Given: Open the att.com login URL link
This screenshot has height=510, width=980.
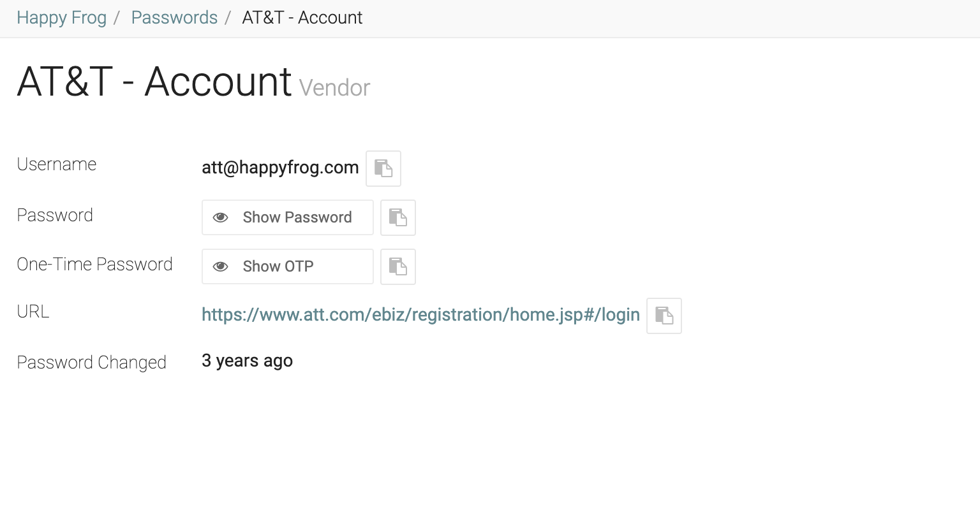Looking at the screenshot, I should (420, 315).
